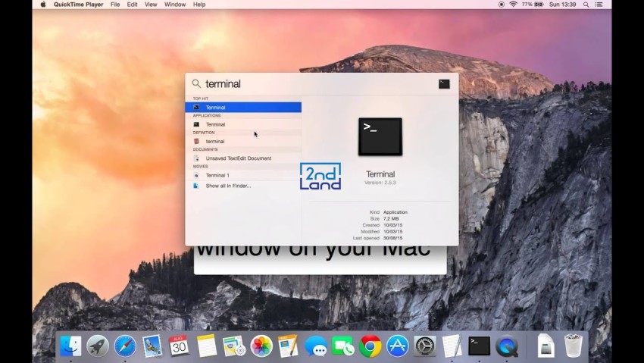Launch Launchpad rocket icon in Dock

[x=98, y=346]
